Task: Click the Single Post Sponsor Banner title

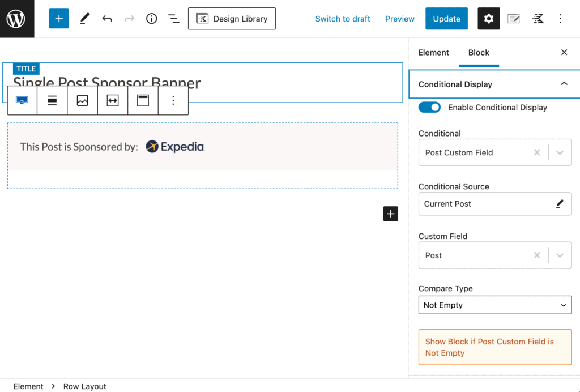Action: (x=107, y=84)
